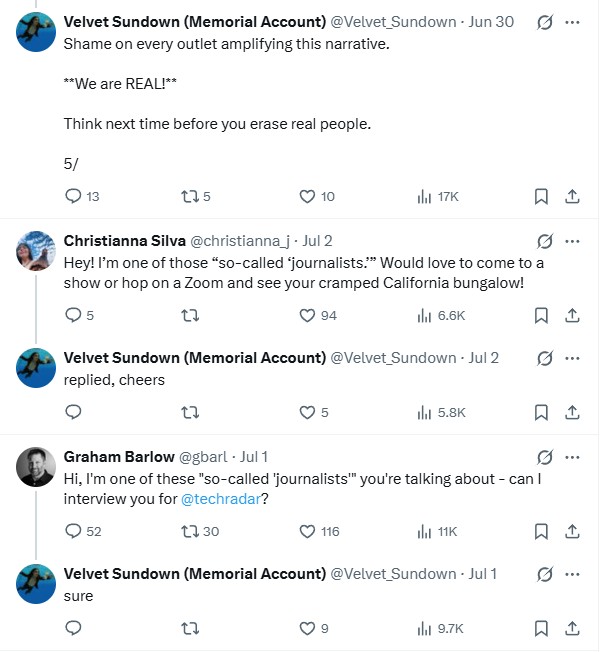Like Graham Barlow's tweet
The width and height of the screenshot is (604, 652).
(x=309, y=531)
